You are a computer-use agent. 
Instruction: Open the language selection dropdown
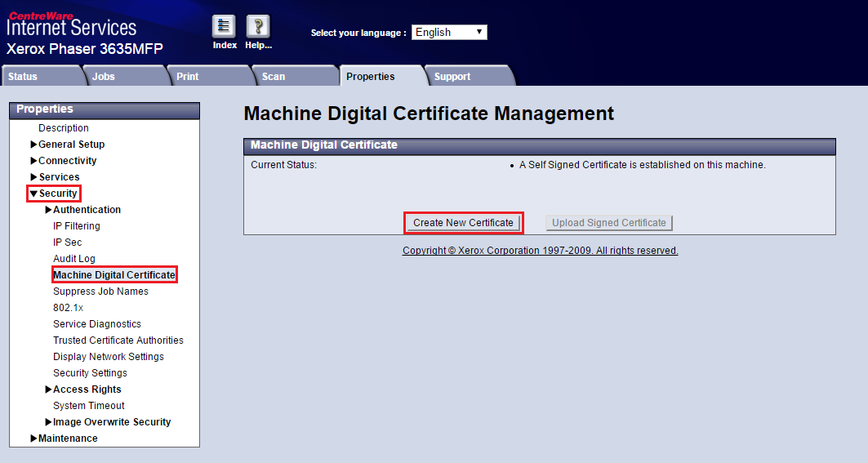449,33
